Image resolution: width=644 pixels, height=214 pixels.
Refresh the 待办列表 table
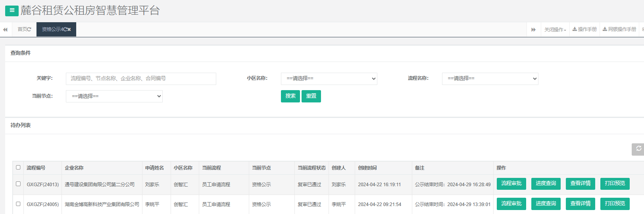point(638,149)
